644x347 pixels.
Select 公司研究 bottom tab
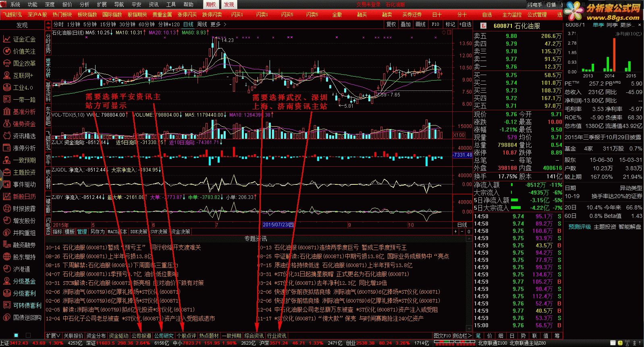(164, 336)
